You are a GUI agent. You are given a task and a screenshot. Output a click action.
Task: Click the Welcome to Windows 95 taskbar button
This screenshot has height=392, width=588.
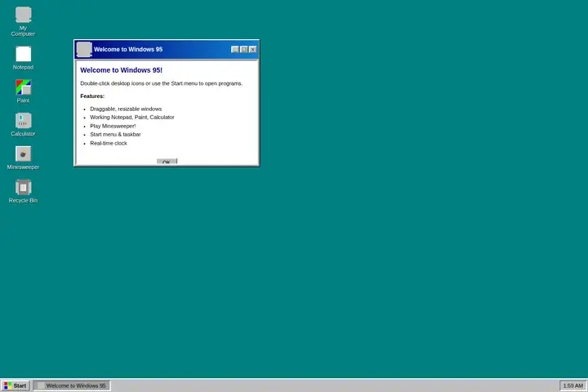[72, 385]
